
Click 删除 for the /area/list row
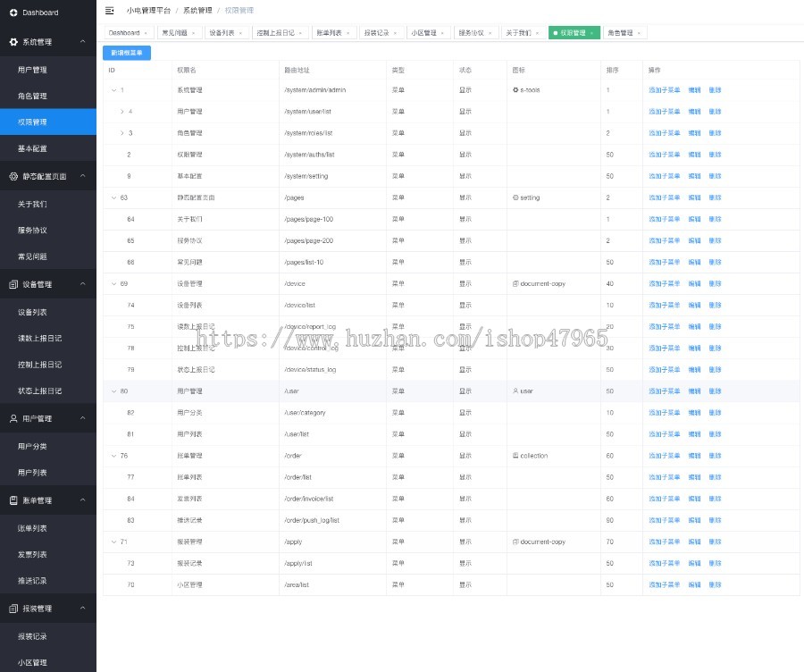715,584
